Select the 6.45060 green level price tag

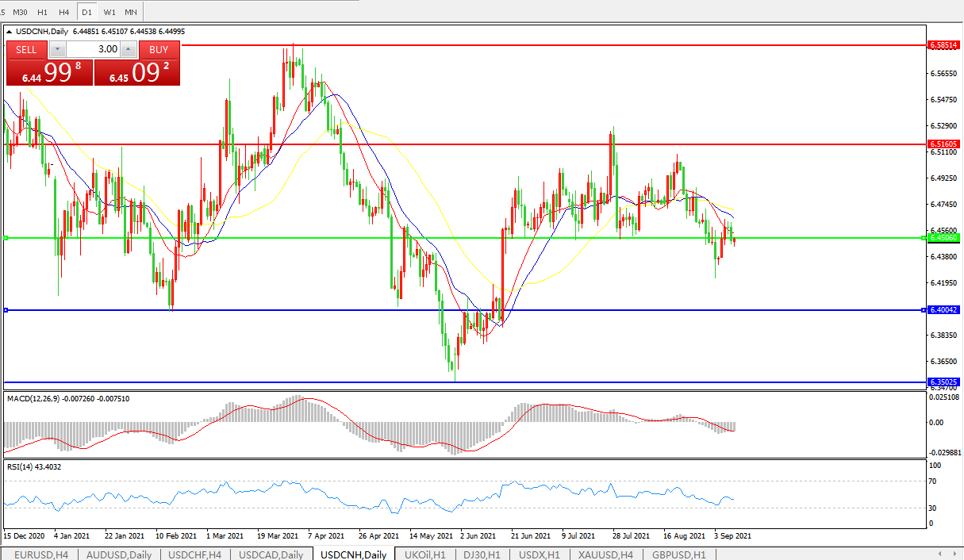click(x=943, y=238)
